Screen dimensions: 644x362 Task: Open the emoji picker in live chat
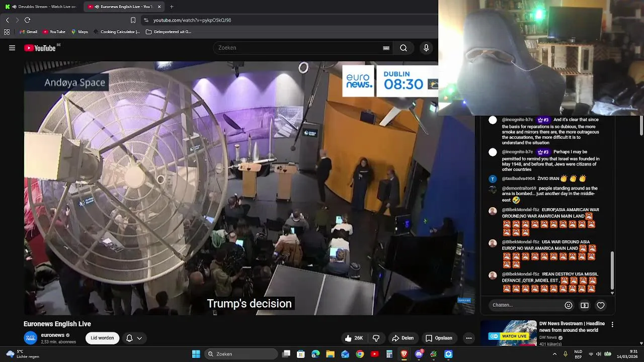[x=569, y=305]
